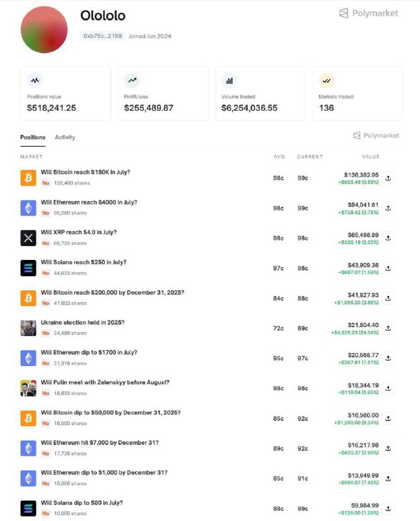This screenshot has height=521, width=420.
Task: Click the Profit/loss stat card
Action: coord(165,93)
